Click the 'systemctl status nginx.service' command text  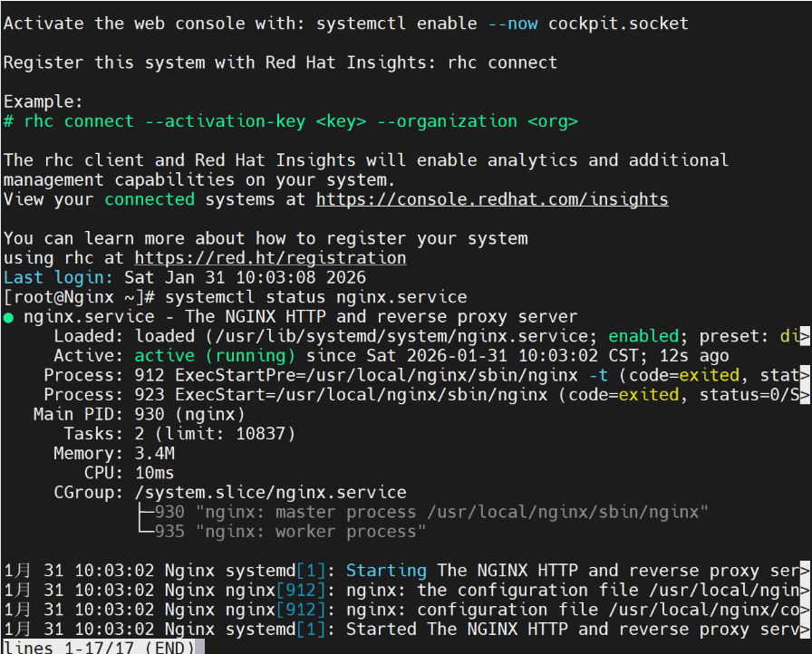[316, 297]
